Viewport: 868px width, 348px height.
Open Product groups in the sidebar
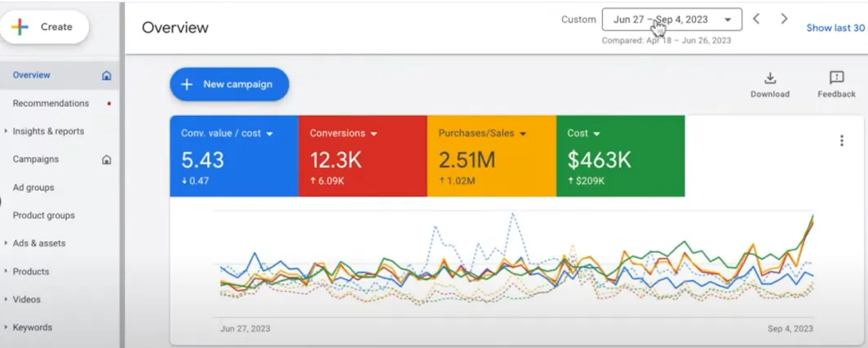pos(43,216)
